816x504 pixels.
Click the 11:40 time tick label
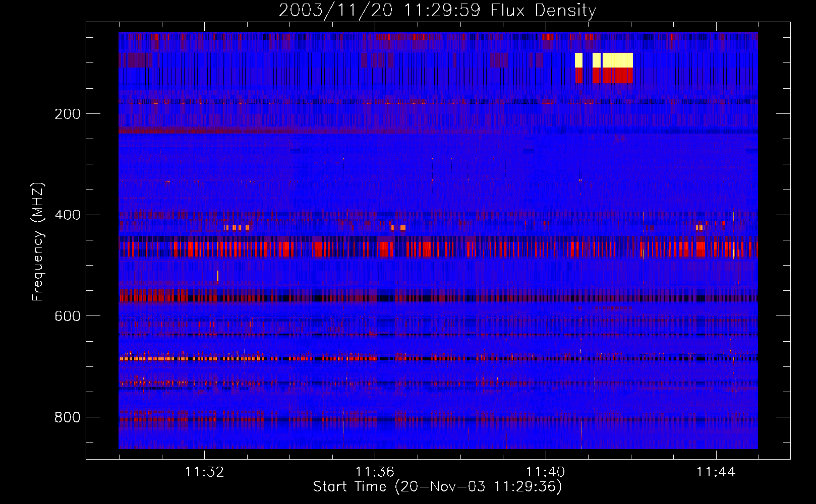click(545, 472)
